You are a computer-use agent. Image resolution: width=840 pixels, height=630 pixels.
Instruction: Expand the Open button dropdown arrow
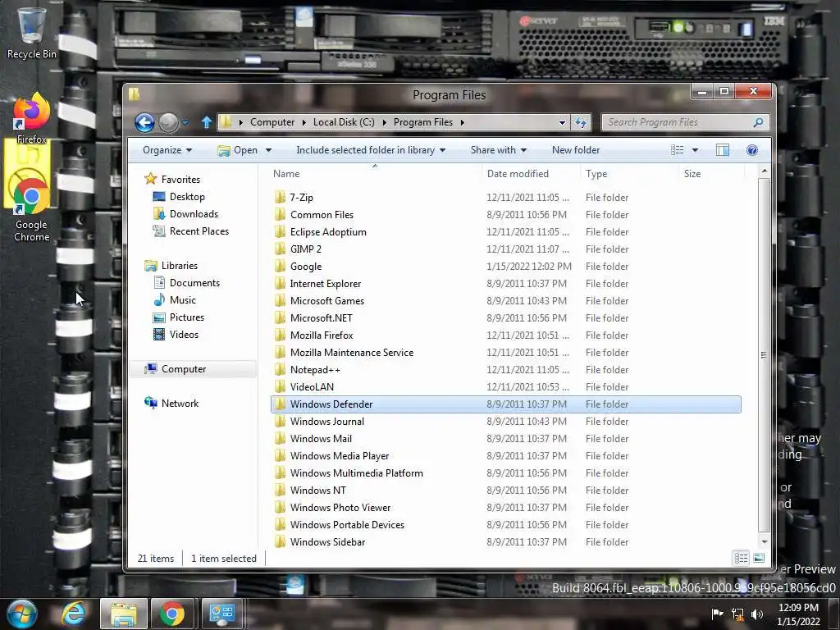tap(268, 150)
